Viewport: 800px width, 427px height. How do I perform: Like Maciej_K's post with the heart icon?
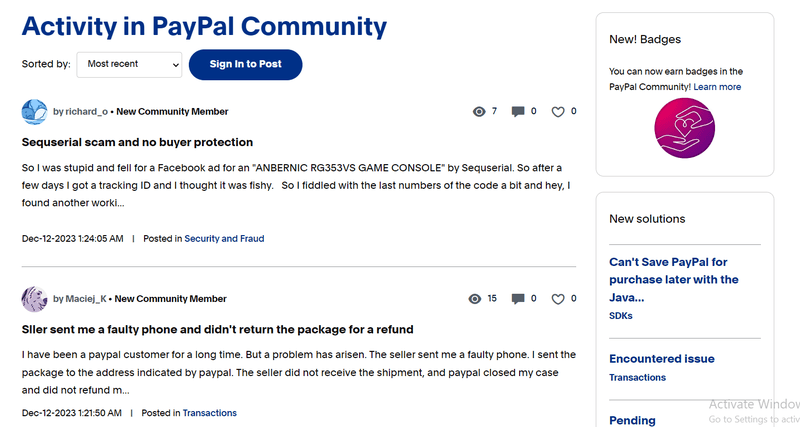click(x=558, y=299)
